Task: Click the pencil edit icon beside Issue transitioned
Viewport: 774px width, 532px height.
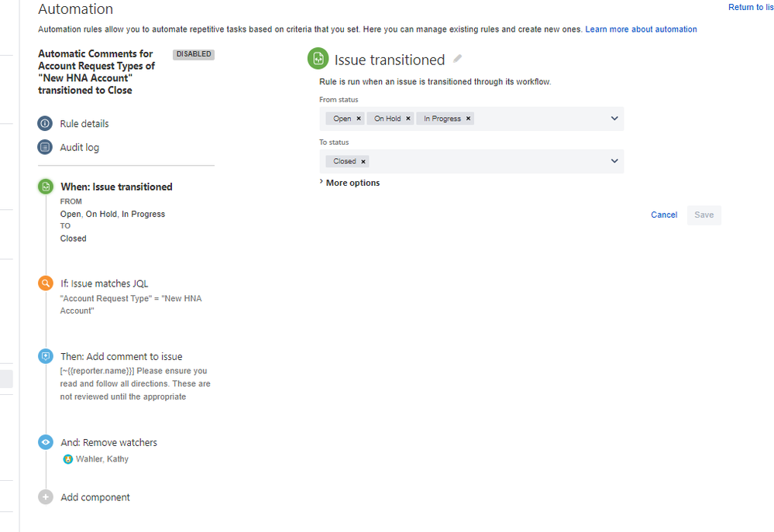Action: (x=458, y=59)
